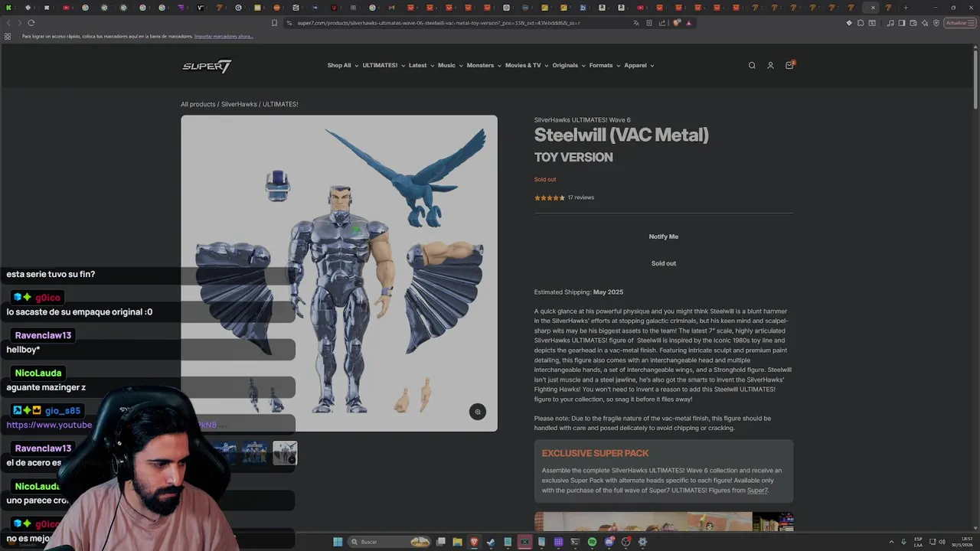Viewport: 980px width, 551px height.
Task: Expand the Shop All menu
Action: tap(342, 66)
